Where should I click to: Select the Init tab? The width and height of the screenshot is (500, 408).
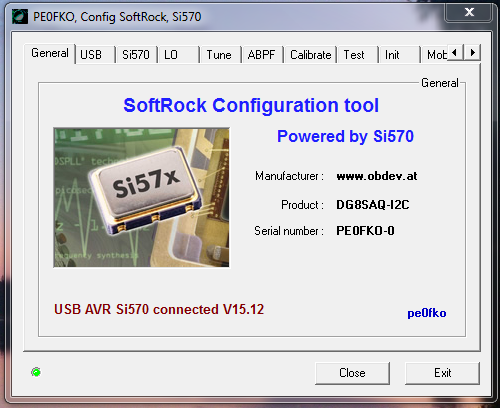coord(399,55)
